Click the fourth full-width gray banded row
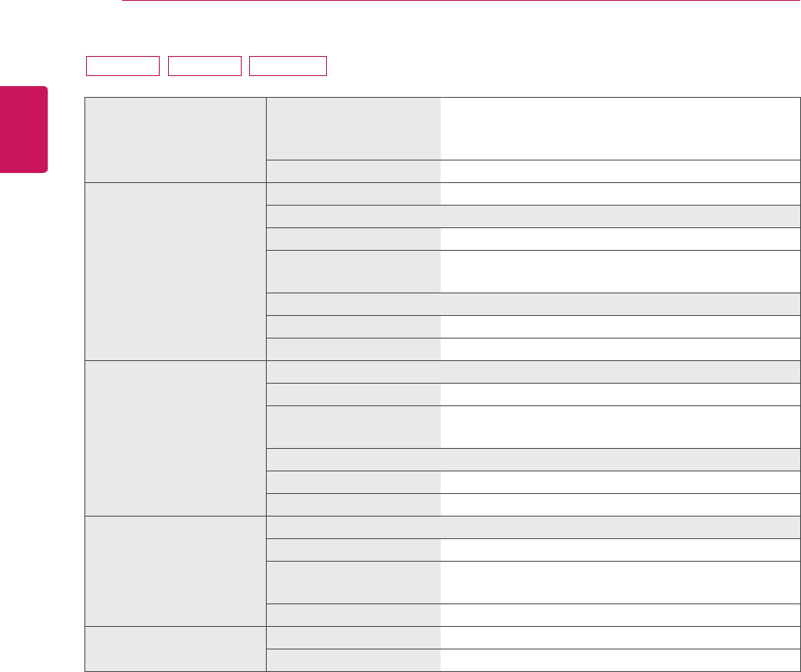The image size is (801, 672). tap(533, 459)
